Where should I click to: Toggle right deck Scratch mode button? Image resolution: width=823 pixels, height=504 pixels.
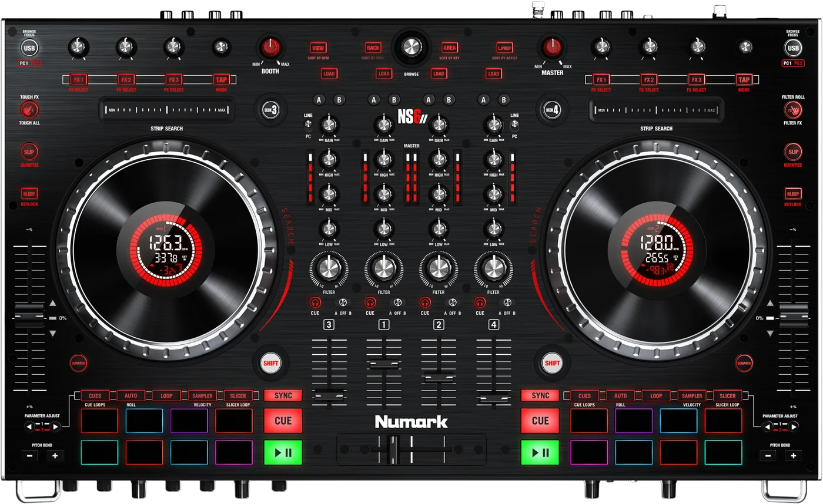(744, 363)
